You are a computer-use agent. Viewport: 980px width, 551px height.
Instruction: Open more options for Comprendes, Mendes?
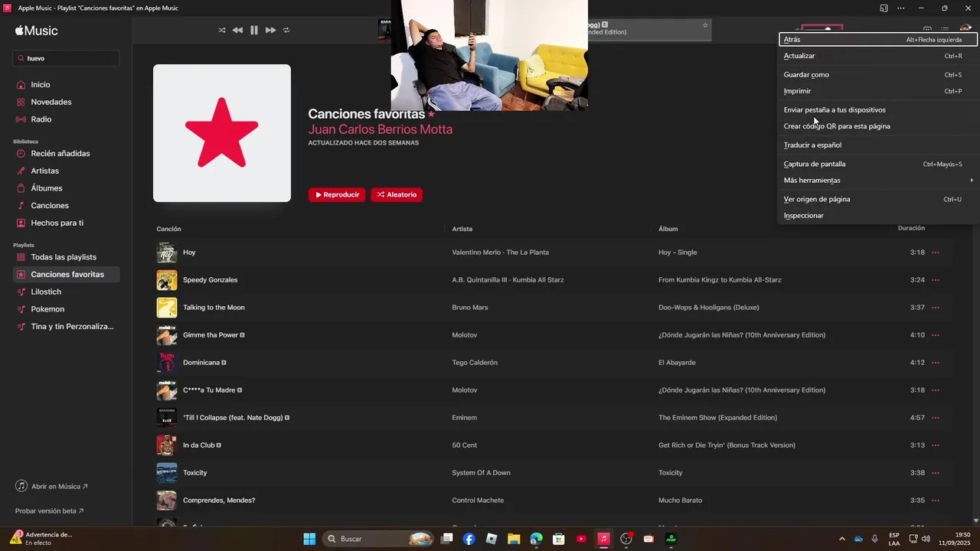click(x=936, y=500)
